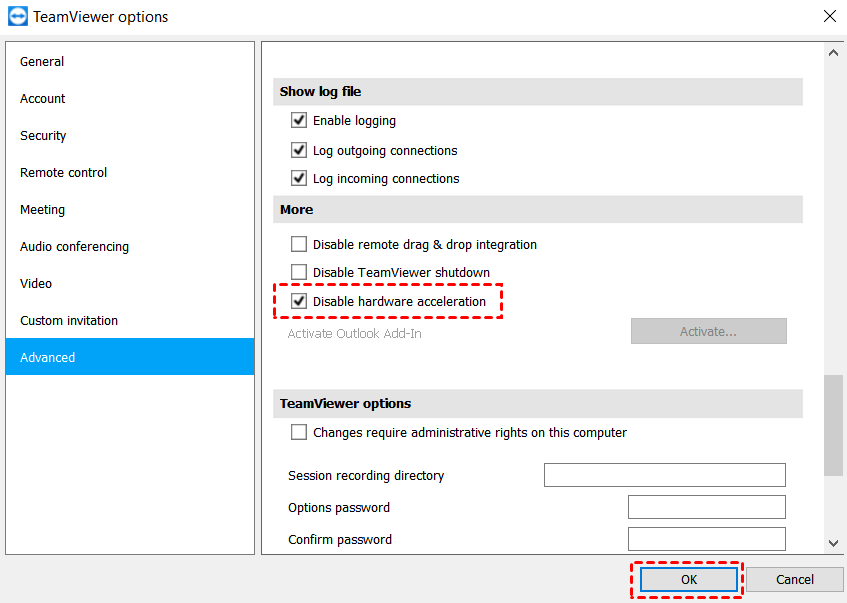Click the scrollbar up arrow

point(833,53)
